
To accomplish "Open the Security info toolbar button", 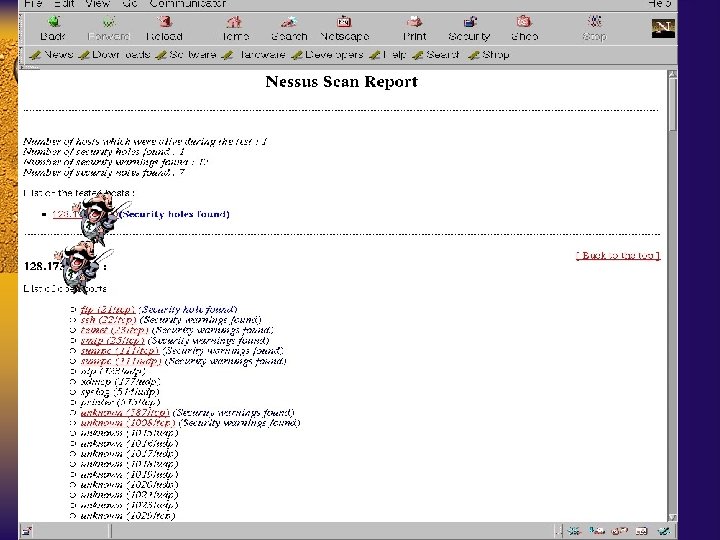I will click(469, 28).
